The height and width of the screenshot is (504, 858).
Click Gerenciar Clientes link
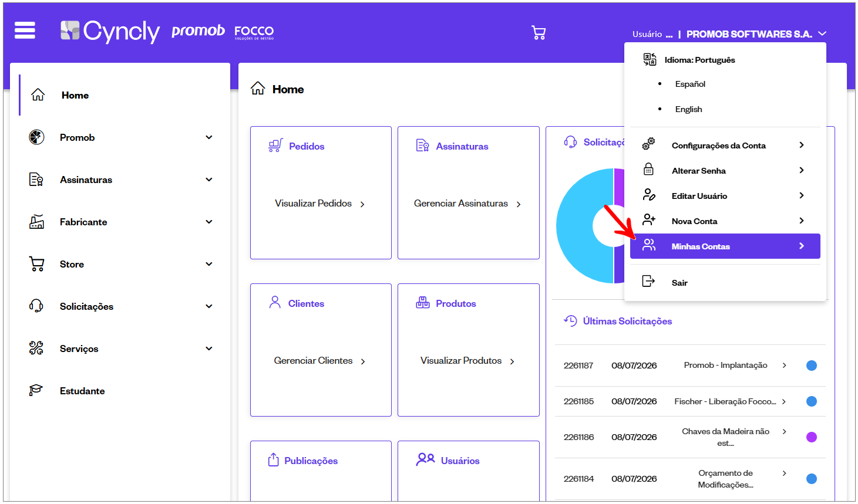click(320, 361)
